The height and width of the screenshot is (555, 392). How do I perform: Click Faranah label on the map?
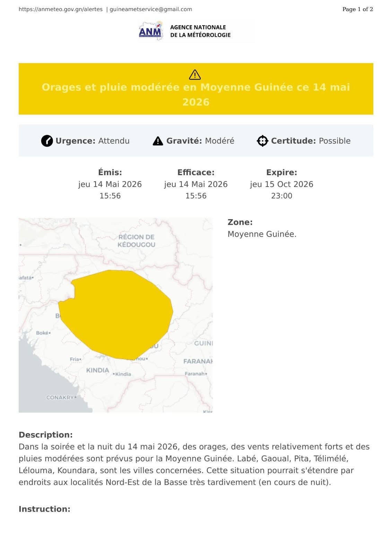198,361
